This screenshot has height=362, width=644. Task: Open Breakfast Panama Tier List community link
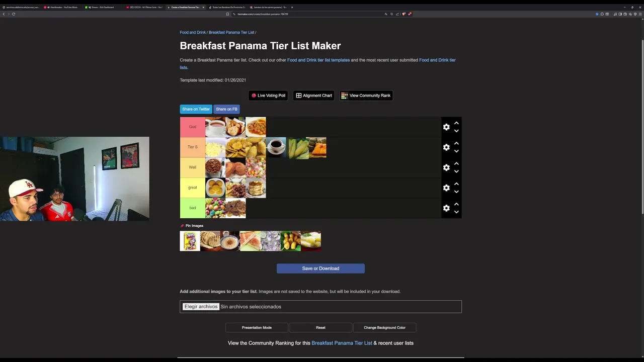pyautogui.click(x=342, y=343)
